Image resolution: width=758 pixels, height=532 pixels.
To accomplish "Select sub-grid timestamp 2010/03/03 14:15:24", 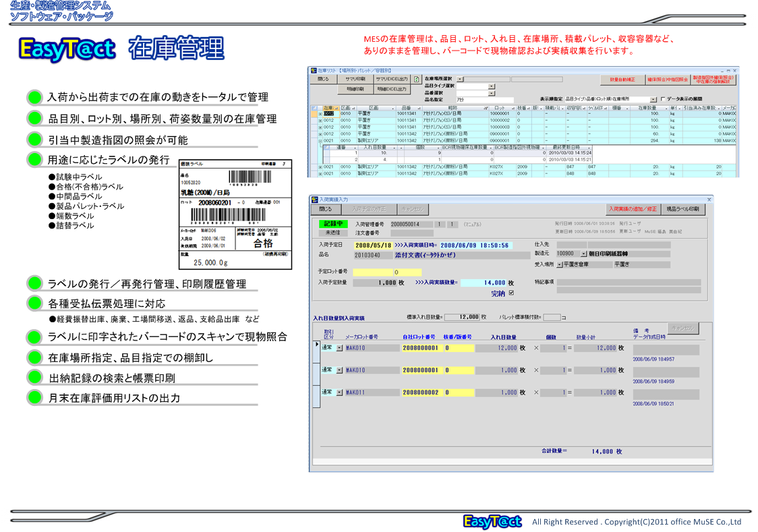I will (569, 152).
